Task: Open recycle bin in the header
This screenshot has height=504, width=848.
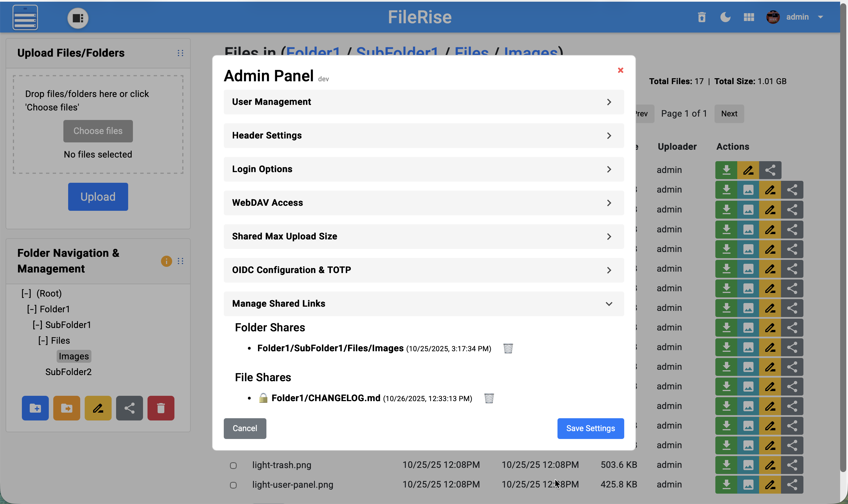Action: [x=702, y=17]
